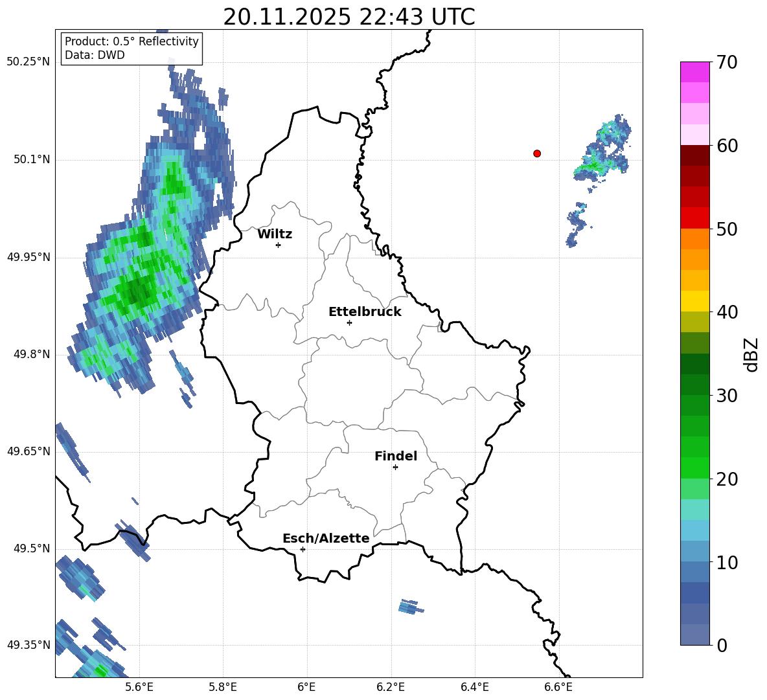Viewport: 767px width, 700px height.
Task: Click the magenta swatch atop the colorbar
Action: [695, 72]
